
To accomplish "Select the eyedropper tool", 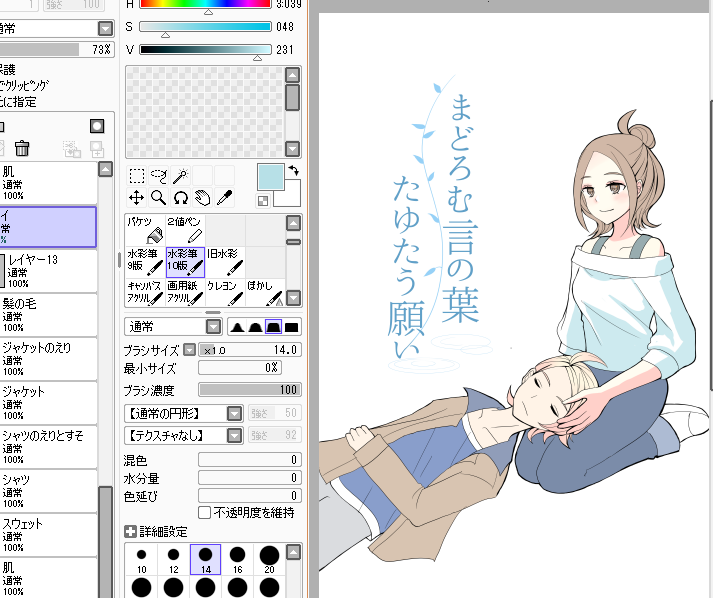I will [x=225, y=198].
